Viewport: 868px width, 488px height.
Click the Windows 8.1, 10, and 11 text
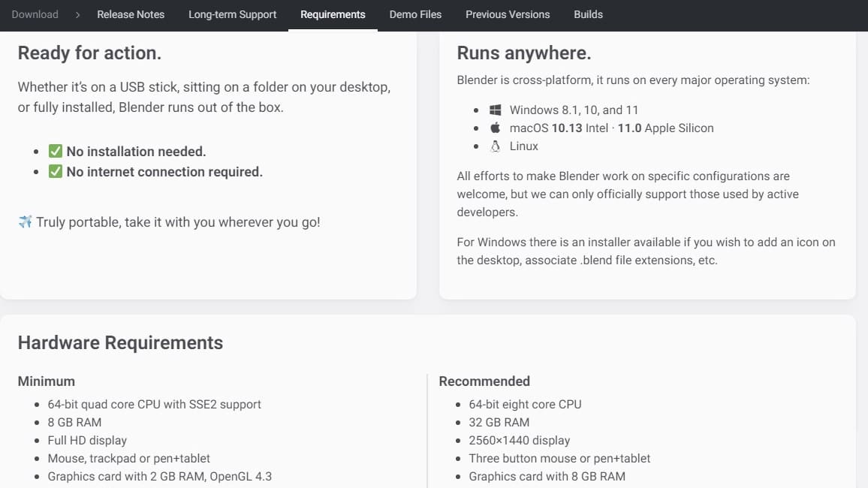point(574,110)
